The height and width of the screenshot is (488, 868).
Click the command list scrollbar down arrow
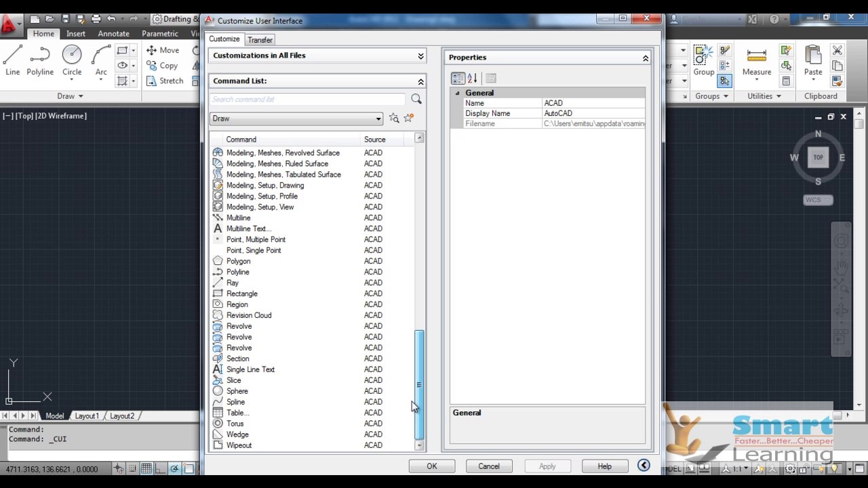pyautogui.click(x=420, y=445)
